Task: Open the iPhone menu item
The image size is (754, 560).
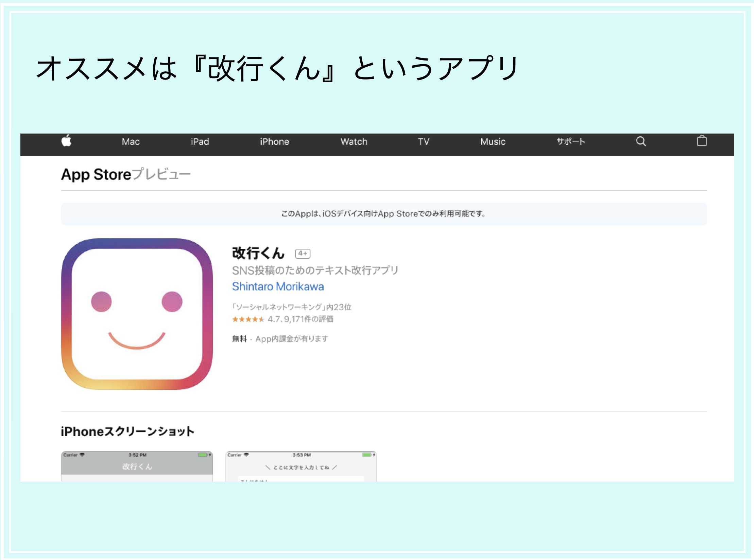Action: (274, 141)
